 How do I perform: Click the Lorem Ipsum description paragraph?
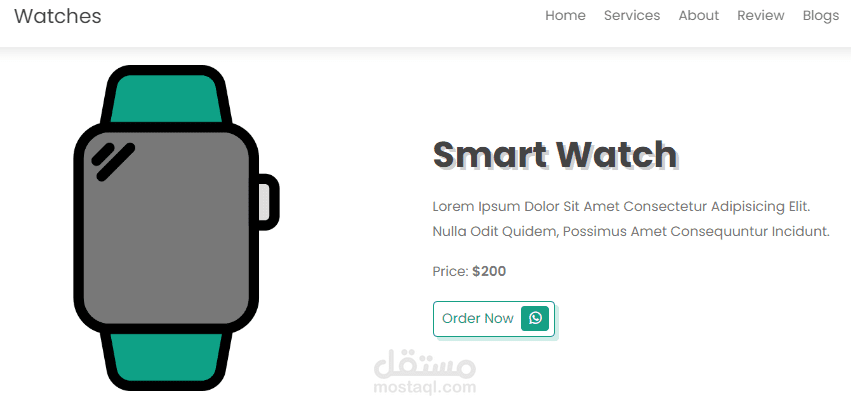point(631,219)
